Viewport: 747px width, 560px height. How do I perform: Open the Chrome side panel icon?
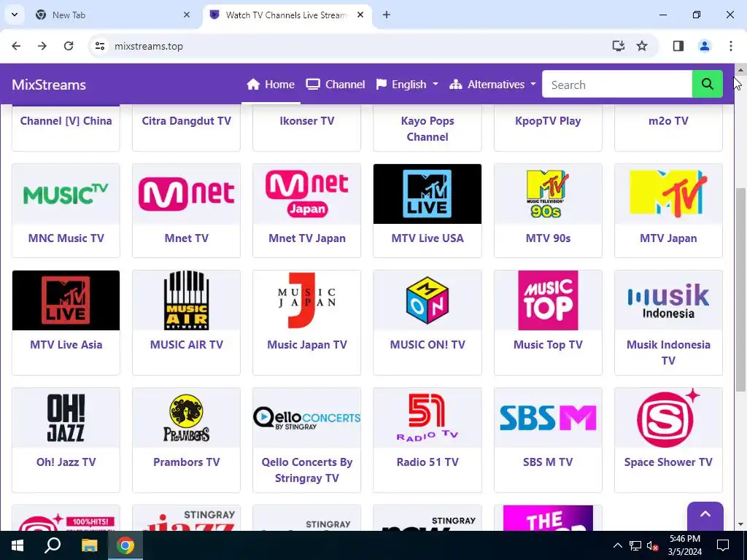(678, 46)
